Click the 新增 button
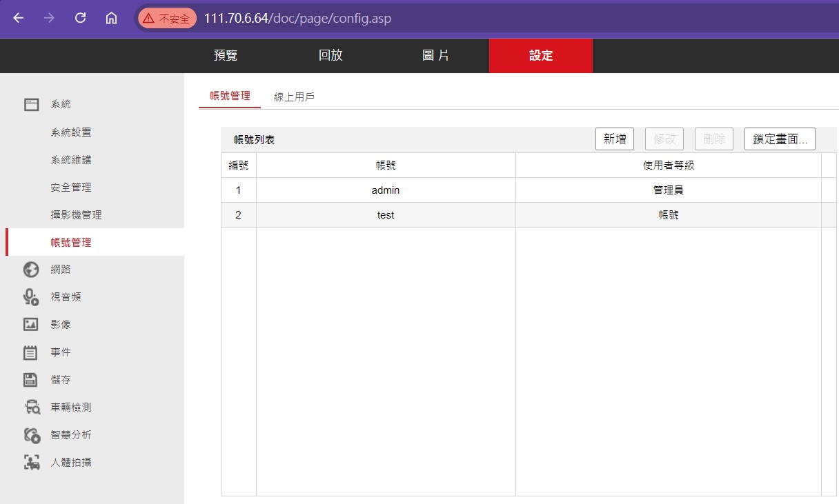 (615, 139)
